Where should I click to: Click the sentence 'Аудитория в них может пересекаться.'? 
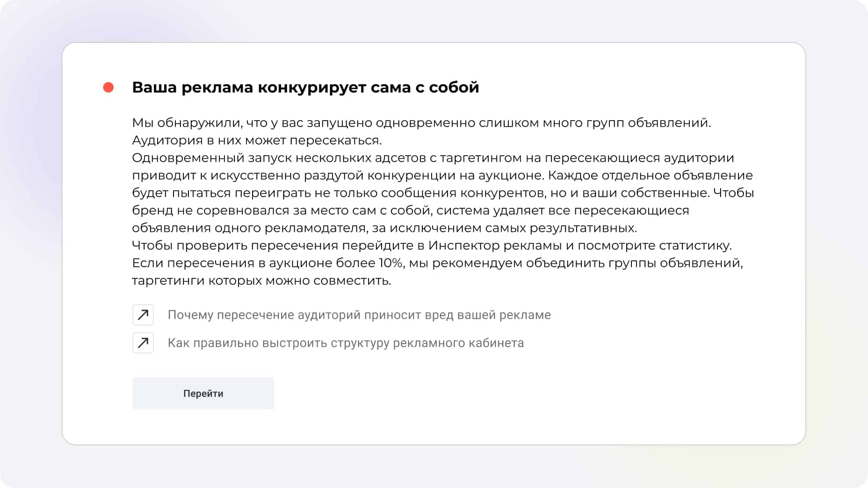coord(257,140)
